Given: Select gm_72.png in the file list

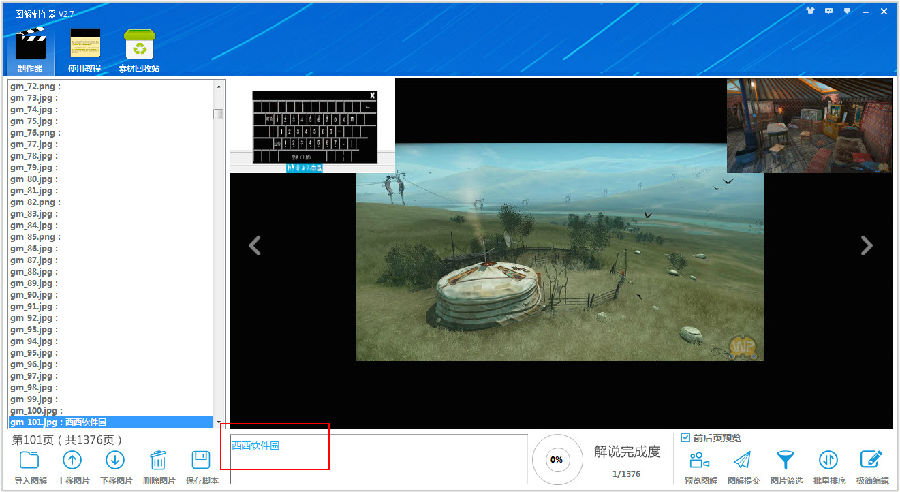Looking at the screenshot, I should pyautogui.click(x=35, y=86).
